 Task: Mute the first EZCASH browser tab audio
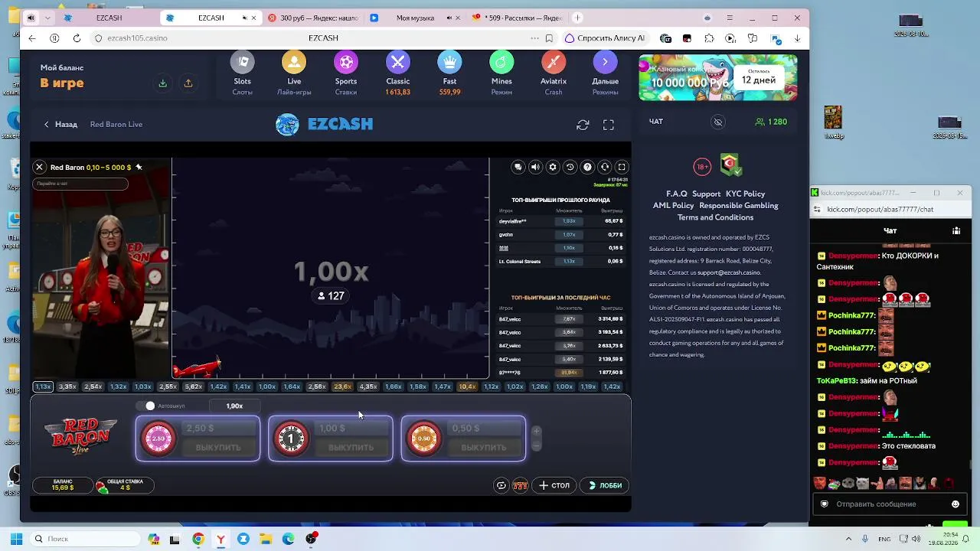pyautogui.click(x=31, y=18)
